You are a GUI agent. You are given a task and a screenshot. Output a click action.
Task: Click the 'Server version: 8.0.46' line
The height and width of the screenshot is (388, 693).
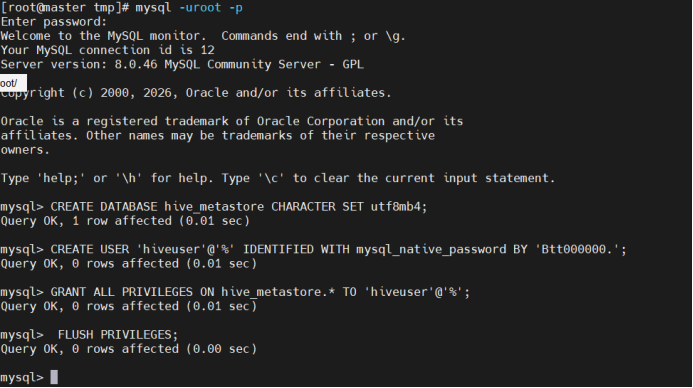pyautogui.click(x=182, y=65)
